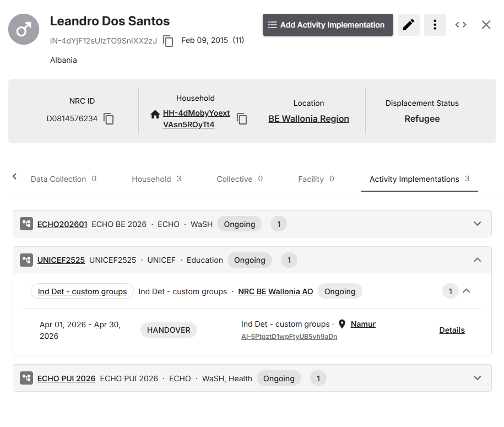Click the Refugee displacement status value

click(x=422, y=118)
